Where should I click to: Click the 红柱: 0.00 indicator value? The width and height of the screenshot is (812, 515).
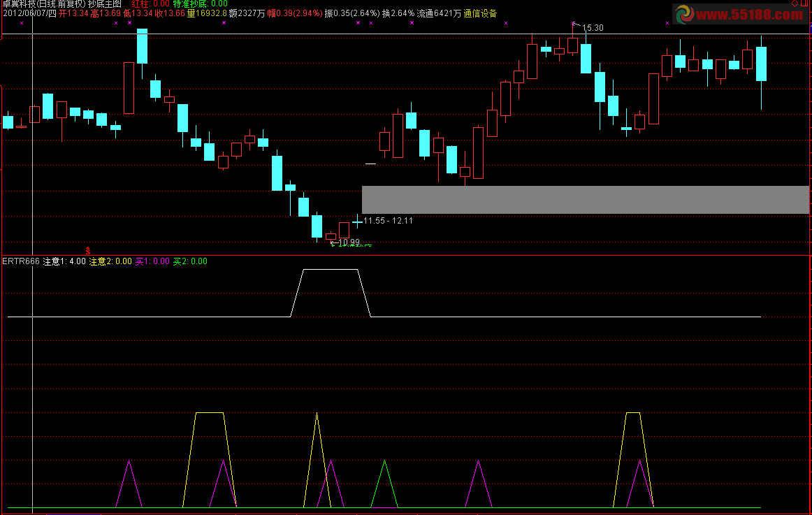point(151,3)
